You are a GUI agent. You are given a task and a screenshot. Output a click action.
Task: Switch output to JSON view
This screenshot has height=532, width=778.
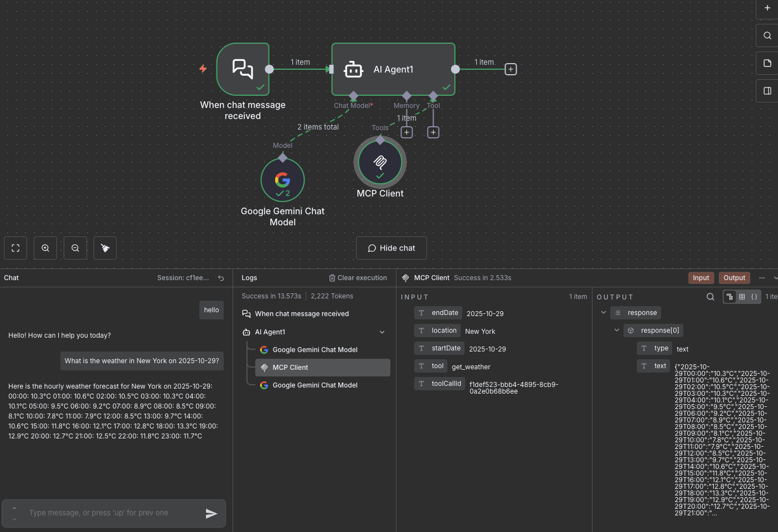754,297
